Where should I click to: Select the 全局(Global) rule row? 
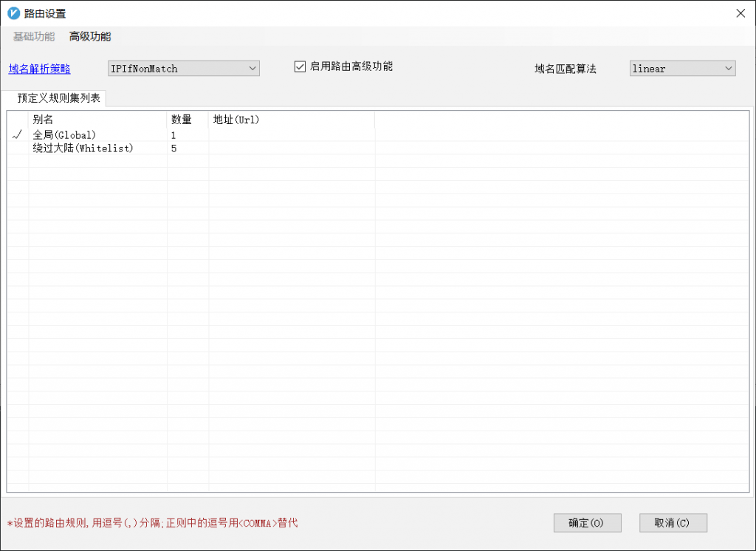(65, 135)
